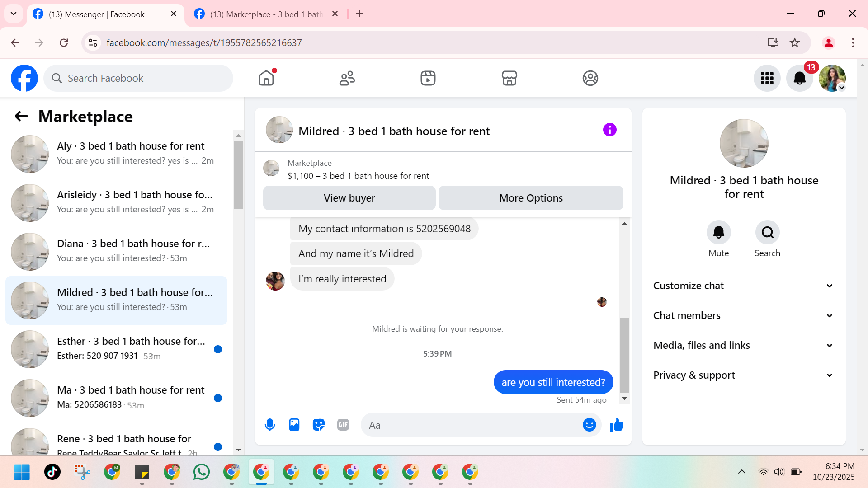Click the voice clip microphone icon
Image resolution: width=868 pixels, height=488 pixels.
tap(270, 425)
